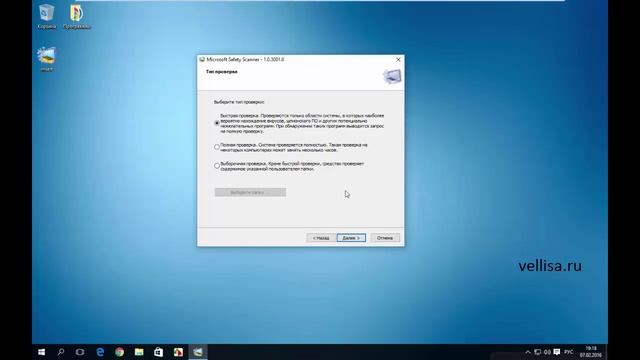Screen dimensions: 640x360
Task: Launch Google Chrome from the taskbar
Action: pyautogui.click(x=120, y=352)
